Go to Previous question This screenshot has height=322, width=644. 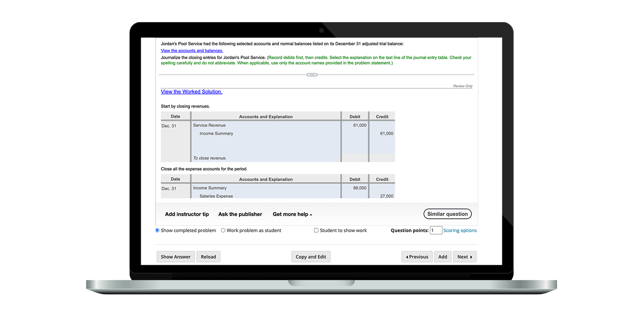[x=417, y=257]
